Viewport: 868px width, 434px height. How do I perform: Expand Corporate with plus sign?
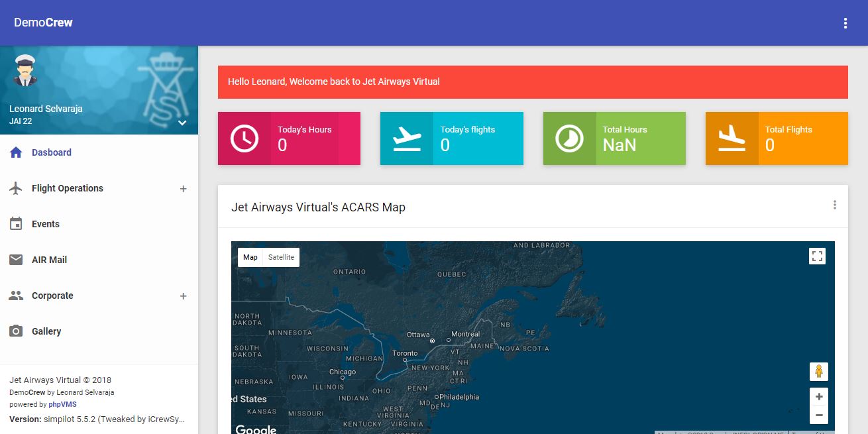pyautogui.click(x=184, y=296)
